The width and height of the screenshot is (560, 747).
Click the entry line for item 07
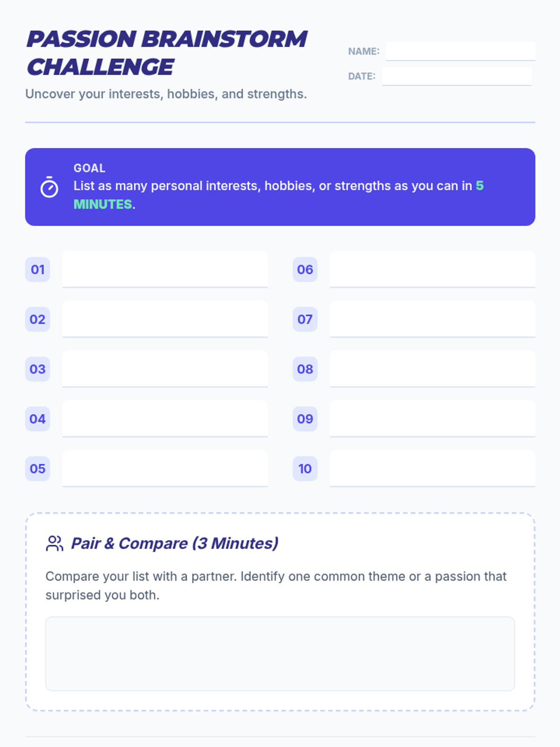(x=432, y=319)
